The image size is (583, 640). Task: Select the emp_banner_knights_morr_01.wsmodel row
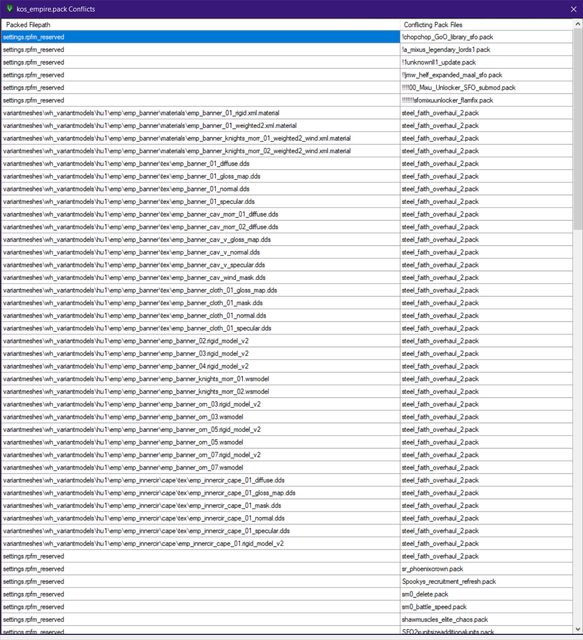point(200,378)
